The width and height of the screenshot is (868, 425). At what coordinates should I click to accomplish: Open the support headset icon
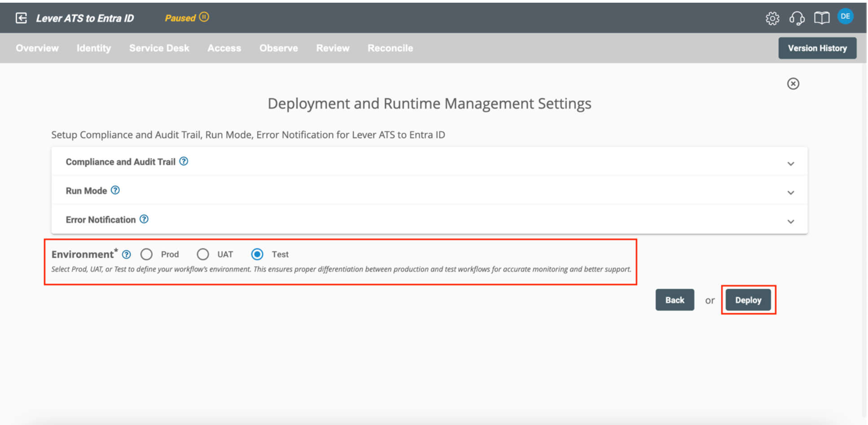click(797, 18)
